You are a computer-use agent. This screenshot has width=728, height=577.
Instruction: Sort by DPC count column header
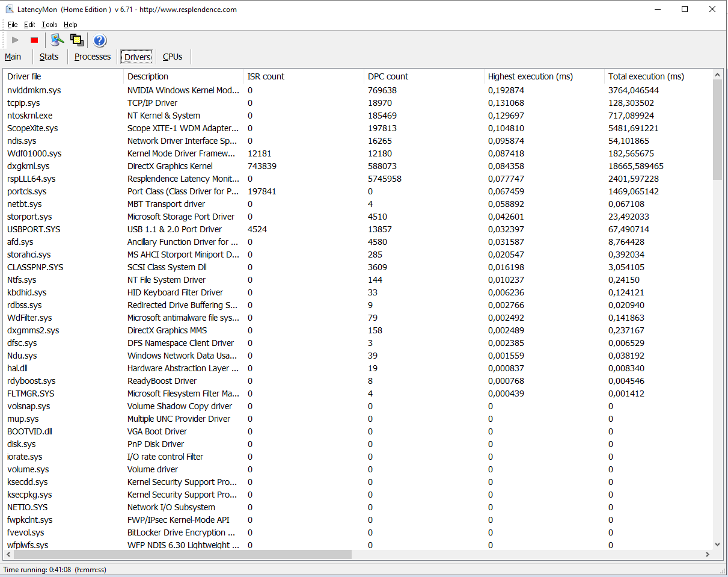tap(388, 76)
